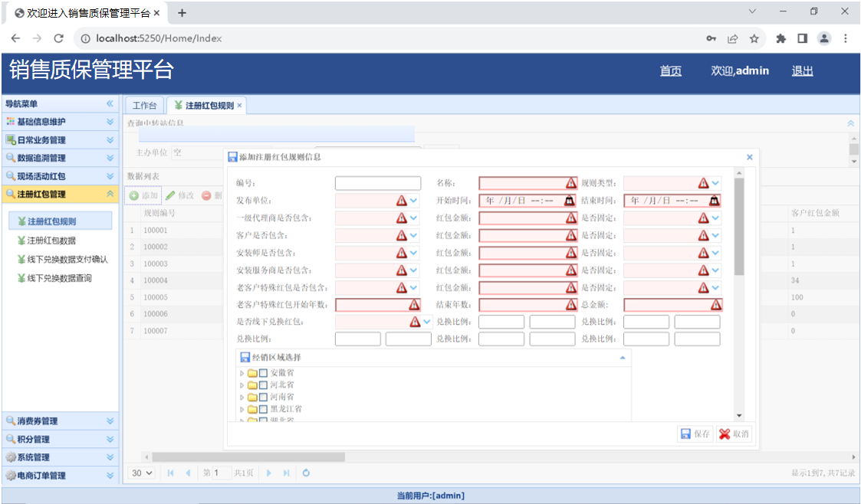This screenshot has width=861, height=504.
Task: Click the data grid horizontal scrollbar thumb
Action: (248, 457)
